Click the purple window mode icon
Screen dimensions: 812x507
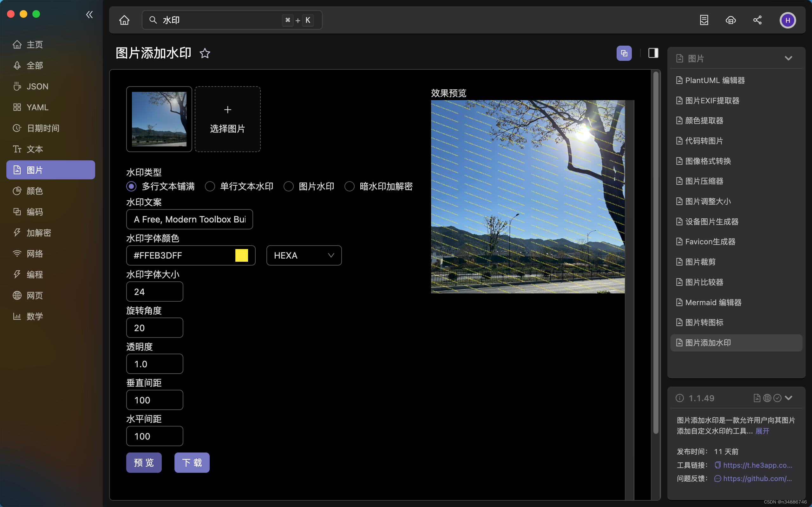pos(624,53)
